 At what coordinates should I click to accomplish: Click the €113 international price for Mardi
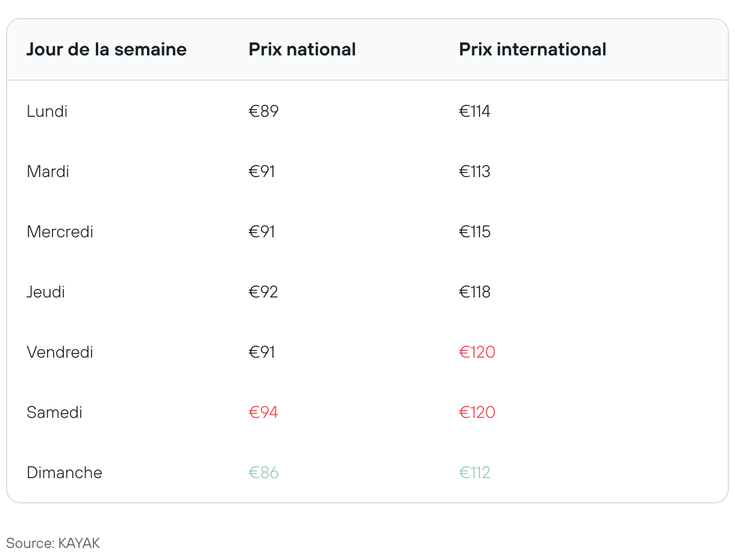pos(475,172)
